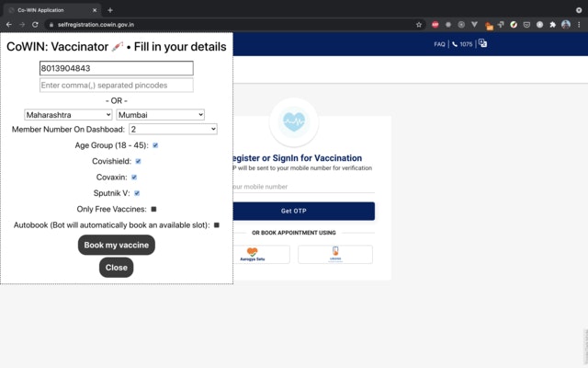Go back to the previous page
Viewport: 588px width, 368px height.
coord(9,25)
